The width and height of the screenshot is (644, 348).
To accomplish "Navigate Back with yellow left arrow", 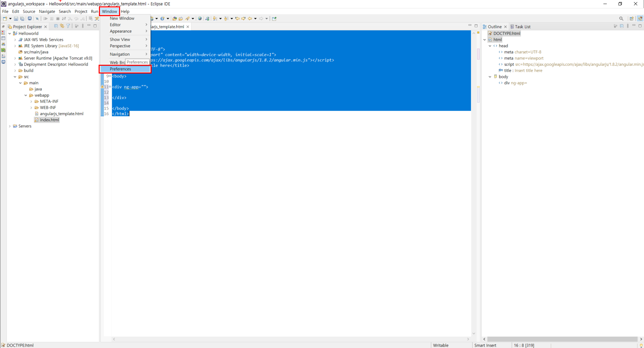I will (250, 19).
